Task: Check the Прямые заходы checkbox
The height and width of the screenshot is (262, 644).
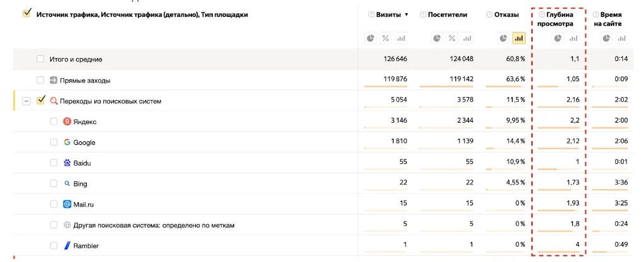Action: tap(40, 80)
